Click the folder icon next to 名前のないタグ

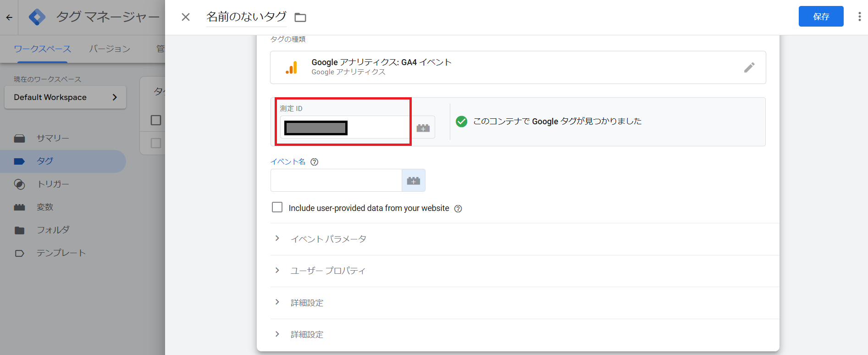pos(300,17)
